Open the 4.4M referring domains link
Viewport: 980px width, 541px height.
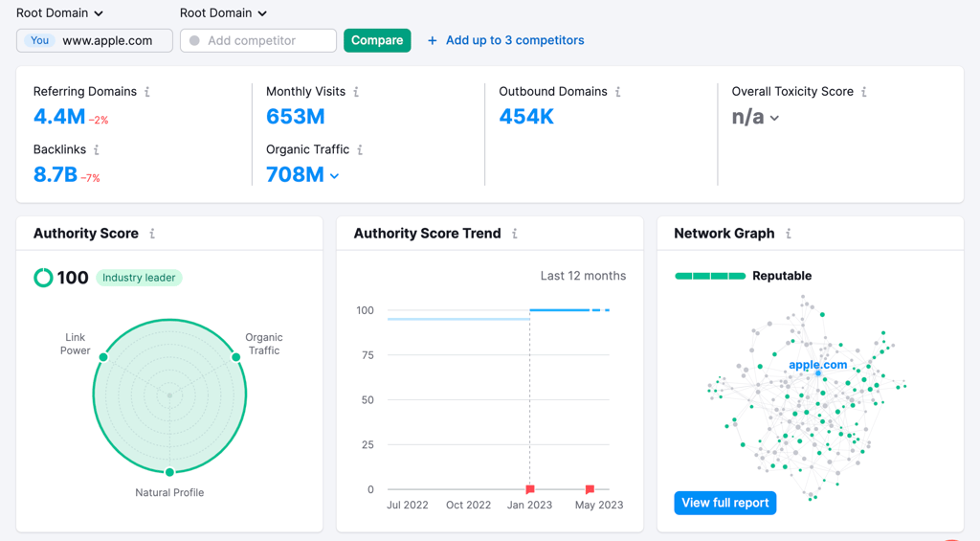tap(59, 117)
